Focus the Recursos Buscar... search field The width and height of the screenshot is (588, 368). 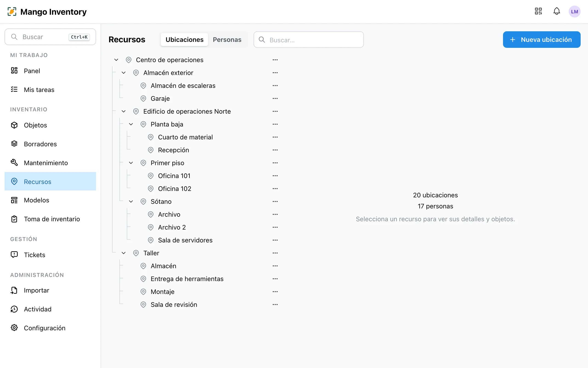point(308,40)
